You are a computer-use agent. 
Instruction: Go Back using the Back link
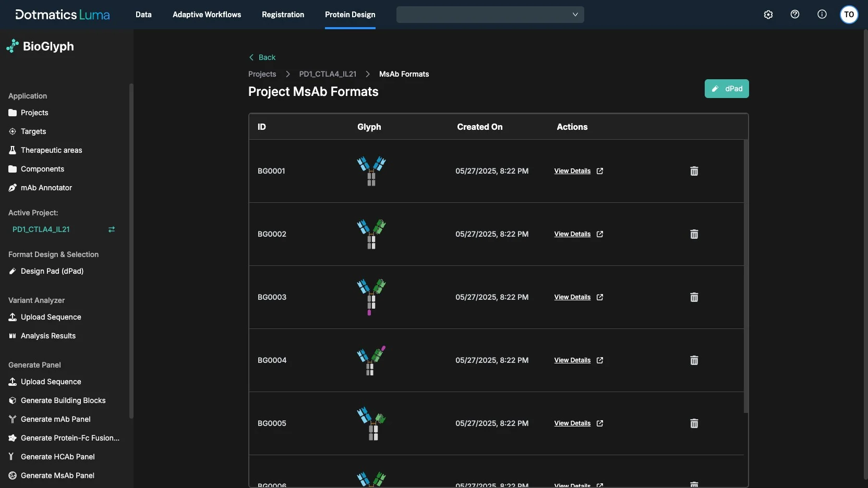[x=262, y=57]
